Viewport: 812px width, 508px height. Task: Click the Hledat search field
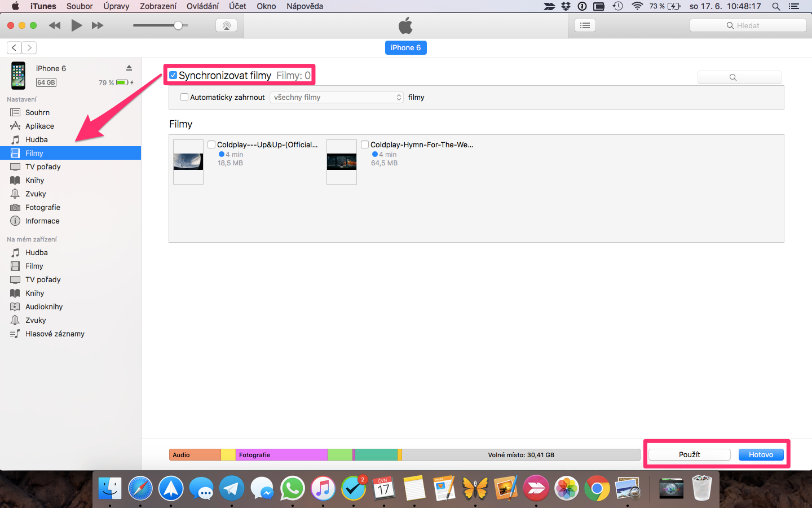748,25
